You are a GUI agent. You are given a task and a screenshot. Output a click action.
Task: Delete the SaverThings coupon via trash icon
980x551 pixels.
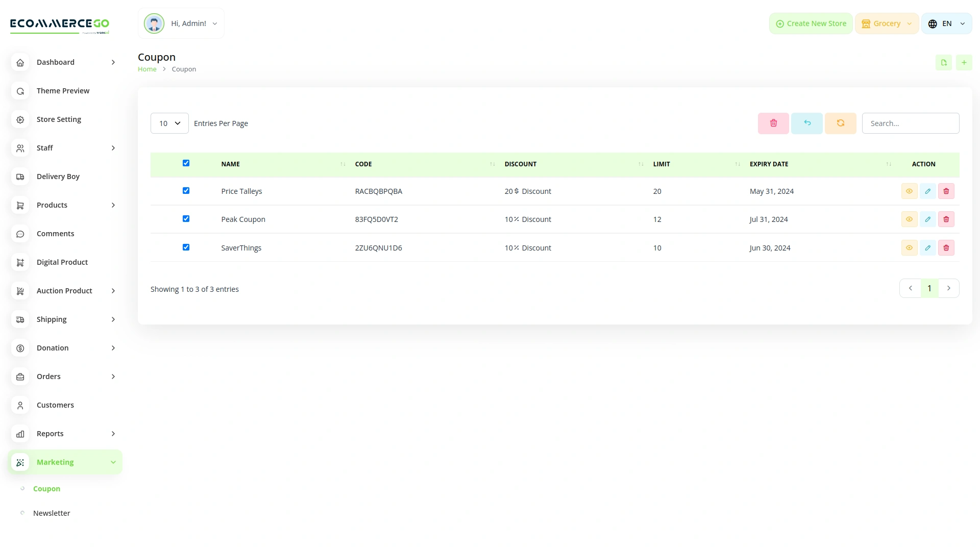coord(946,247)
